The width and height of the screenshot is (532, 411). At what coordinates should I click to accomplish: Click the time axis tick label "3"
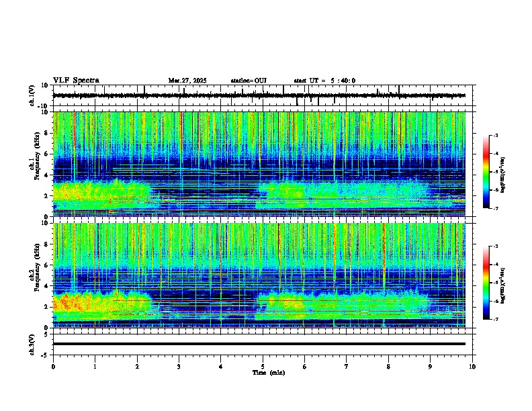(x=179, y=367)
